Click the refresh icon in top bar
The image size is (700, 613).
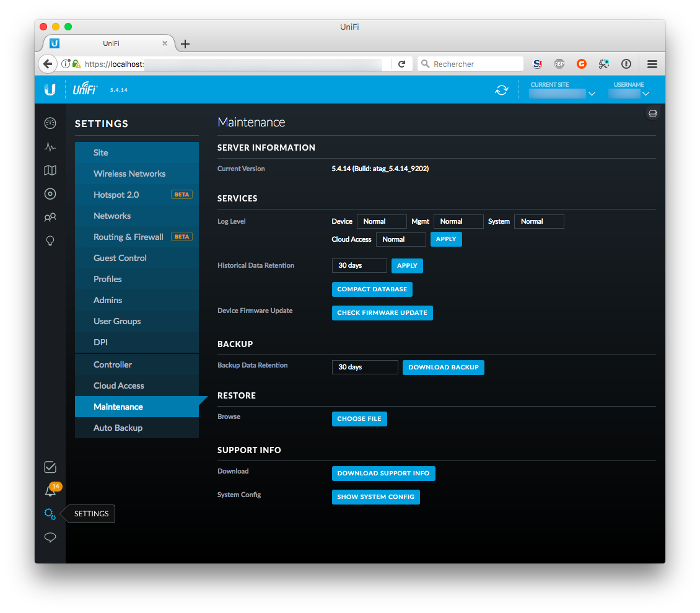tap(501, 90)
